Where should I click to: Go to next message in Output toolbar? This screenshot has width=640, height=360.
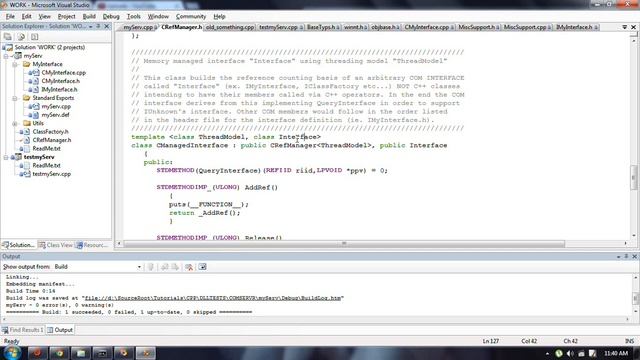(175, 267)
